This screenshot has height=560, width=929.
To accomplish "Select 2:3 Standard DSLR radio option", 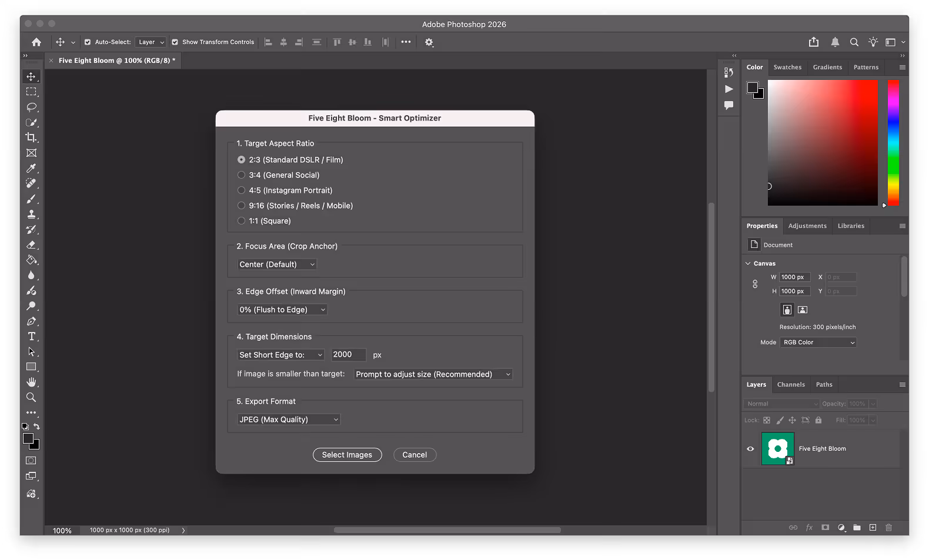I will click(x=241, y=160).
